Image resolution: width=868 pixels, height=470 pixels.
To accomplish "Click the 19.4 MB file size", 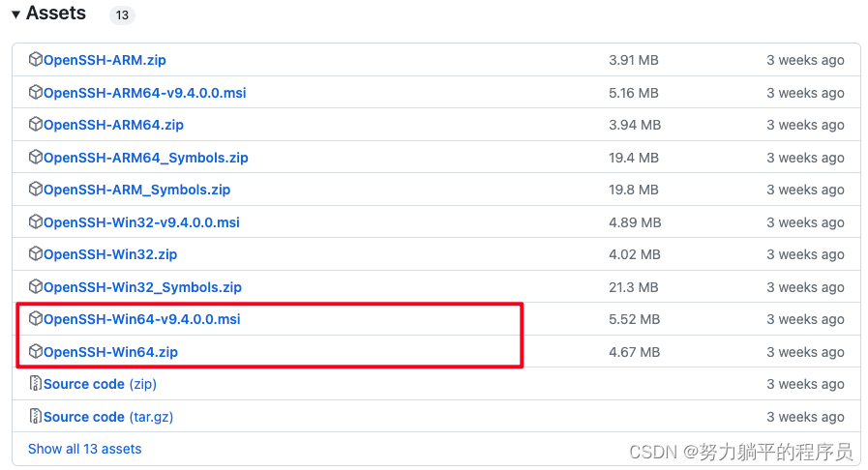I will pos(634,159).
